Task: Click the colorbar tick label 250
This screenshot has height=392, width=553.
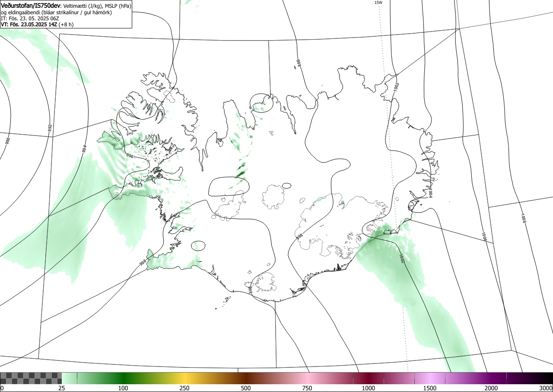Action: [x=184, y=388]
